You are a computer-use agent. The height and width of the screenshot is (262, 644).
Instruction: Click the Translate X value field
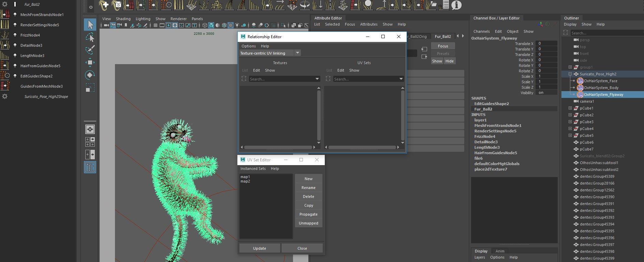click(x=547, y=44)
